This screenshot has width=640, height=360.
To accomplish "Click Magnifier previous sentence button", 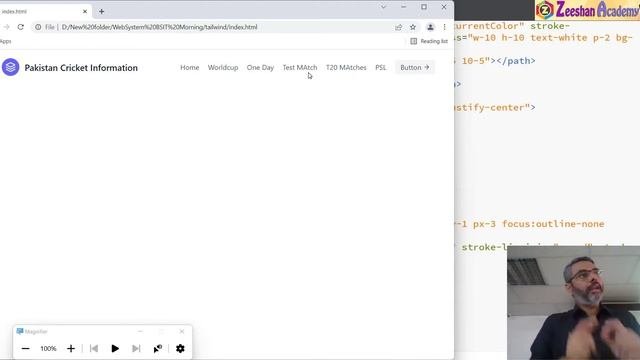I will (93, 349).
